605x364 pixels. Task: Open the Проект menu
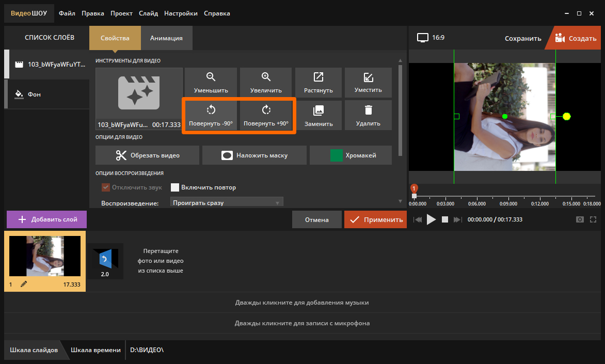[121, 13]
